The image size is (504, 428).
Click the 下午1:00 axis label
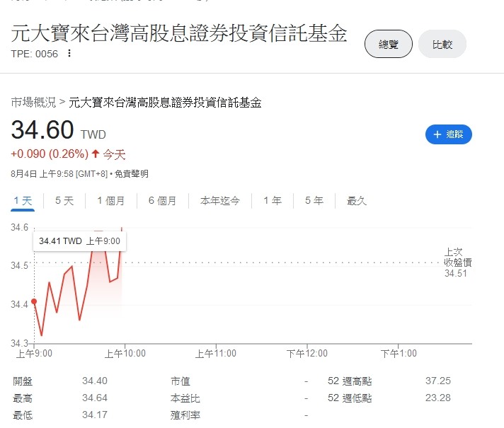coord(399,354)
